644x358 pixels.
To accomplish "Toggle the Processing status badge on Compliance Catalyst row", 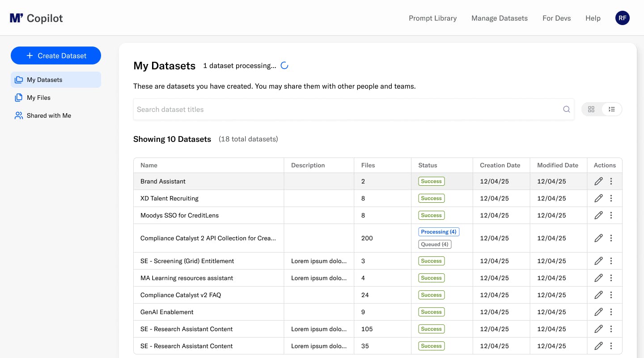I will pyautogui.click(x=439, y=231).
